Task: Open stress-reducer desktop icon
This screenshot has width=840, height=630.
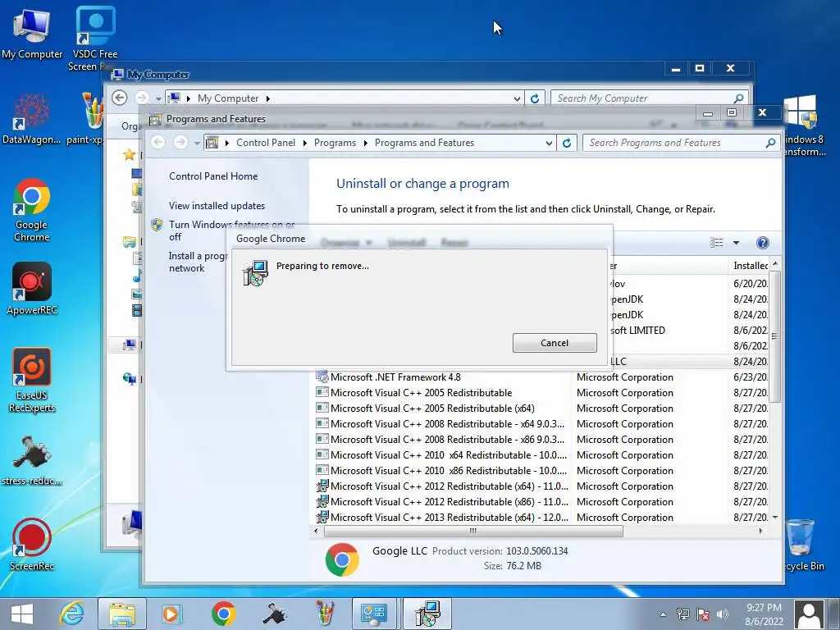Action: pos(32,461)
